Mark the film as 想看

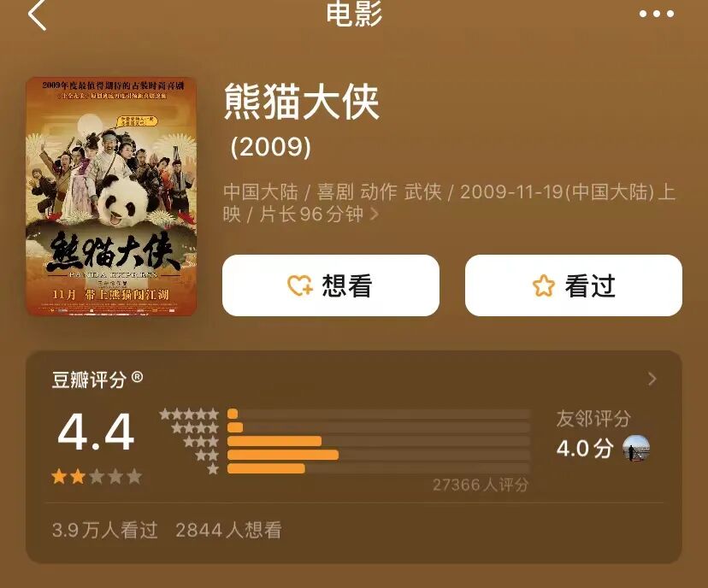331,285
